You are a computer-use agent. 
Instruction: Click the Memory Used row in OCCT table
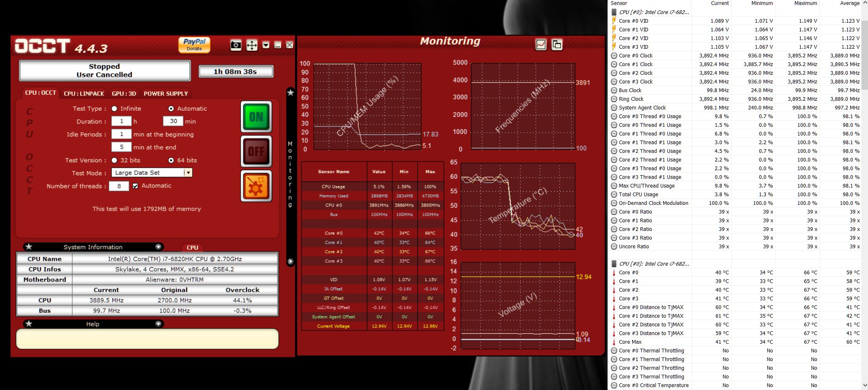click(372, 196)
